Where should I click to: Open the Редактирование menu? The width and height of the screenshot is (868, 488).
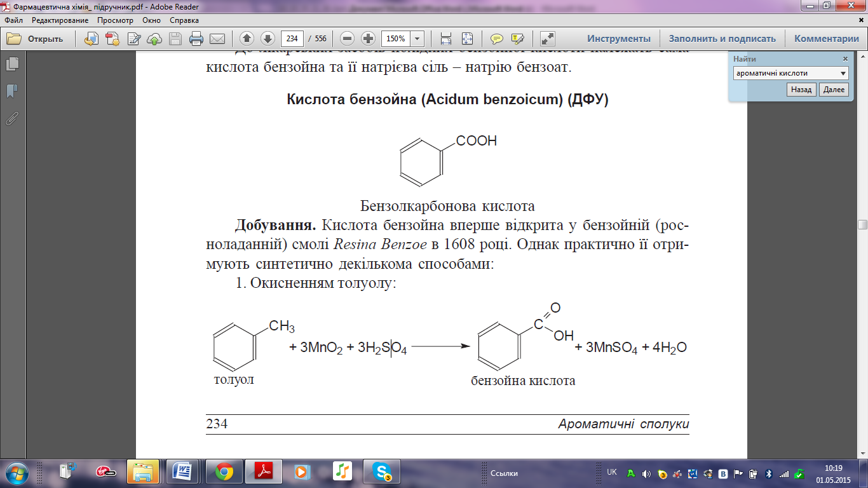(60, 20)
